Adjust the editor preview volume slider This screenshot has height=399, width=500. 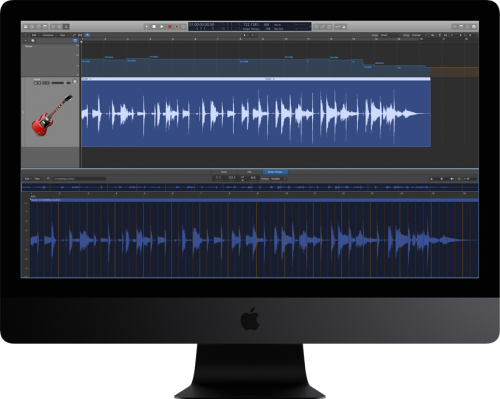coord(441,179)
